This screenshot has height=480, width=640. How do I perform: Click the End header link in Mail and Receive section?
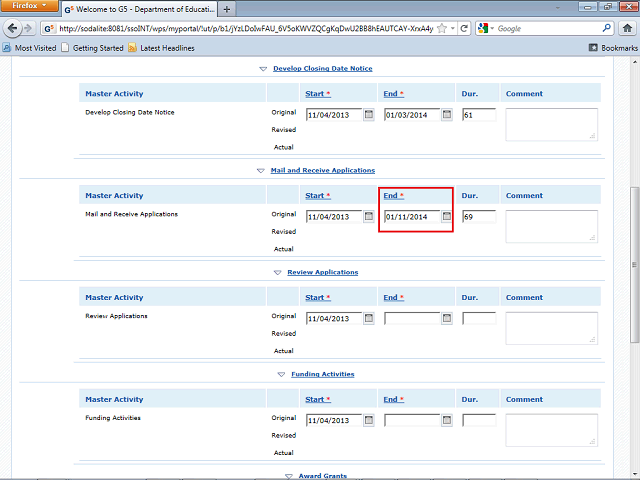click(x=393, y=196)
